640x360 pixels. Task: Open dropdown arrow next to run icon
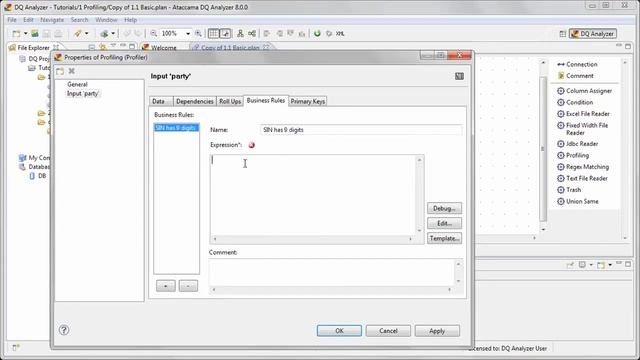[x=87, y=33]
